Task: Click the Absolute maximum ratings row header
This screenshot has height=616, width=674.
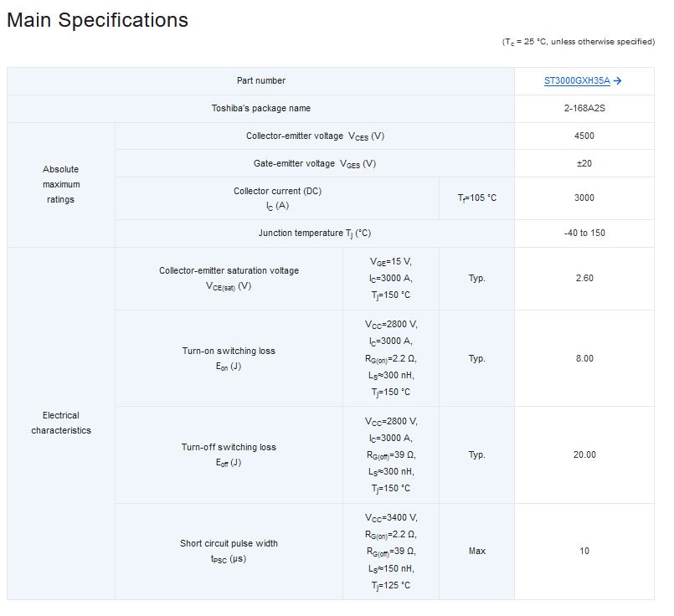Action: tap(60, 184)
